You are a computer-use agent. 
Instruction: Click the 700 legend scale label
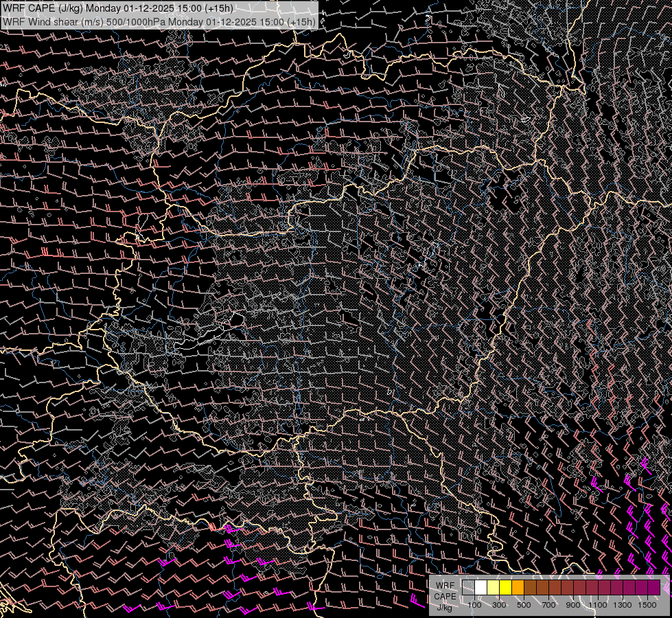(548, 605)
